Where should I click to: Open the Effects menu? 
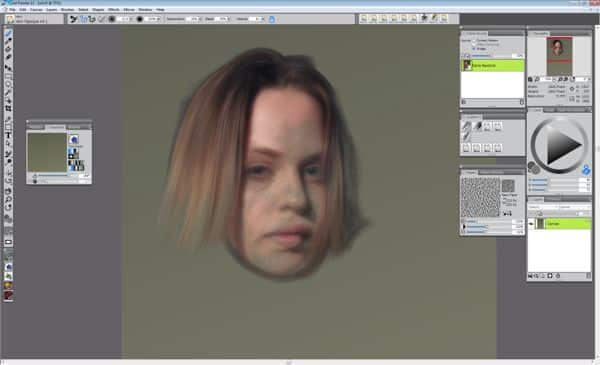coord(114,9)
